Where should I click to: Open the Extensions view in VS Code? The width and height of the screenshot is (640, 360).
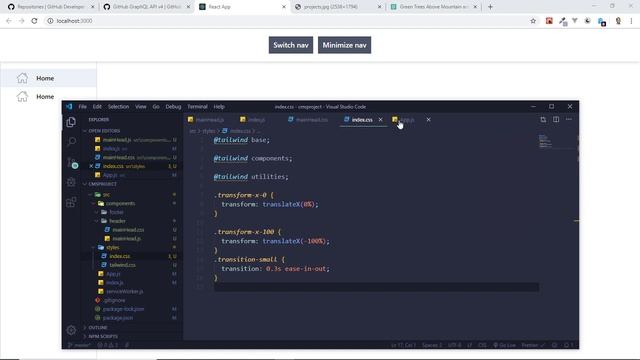(x=71, y=202)
